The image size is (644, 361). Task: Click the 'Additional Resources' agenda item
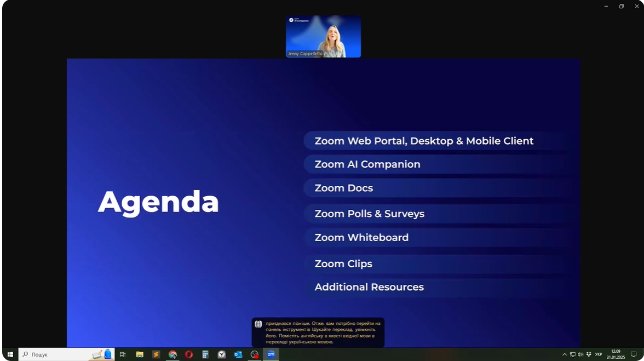point(369,287)
